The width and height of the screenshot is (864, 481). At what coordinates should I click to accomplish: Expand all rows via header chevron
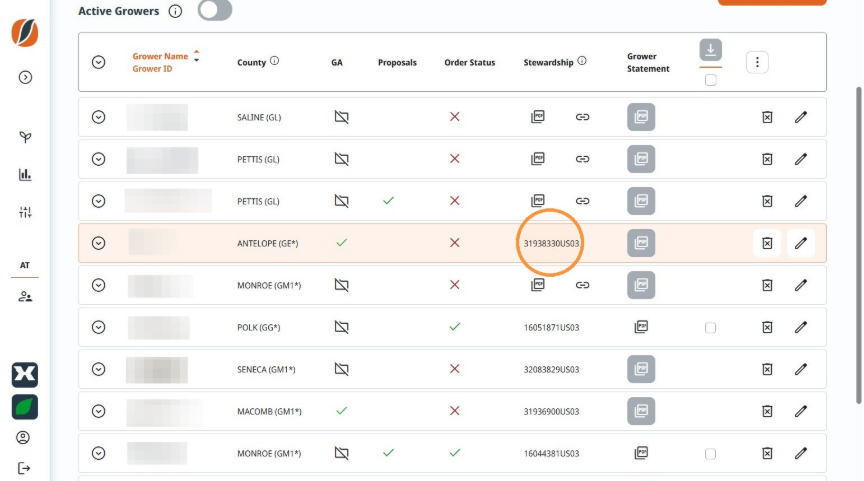99,62
